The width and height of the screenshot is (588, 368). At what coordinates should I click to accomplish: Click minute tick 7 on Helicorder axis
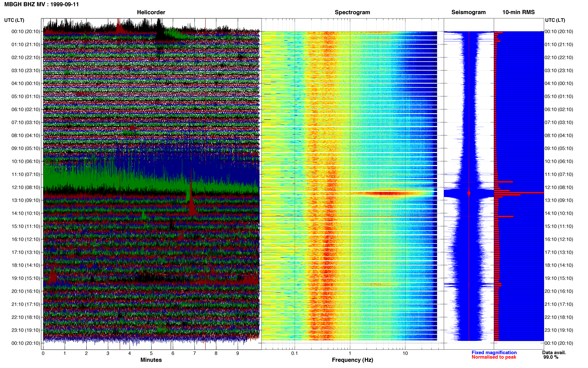(195, 353)
